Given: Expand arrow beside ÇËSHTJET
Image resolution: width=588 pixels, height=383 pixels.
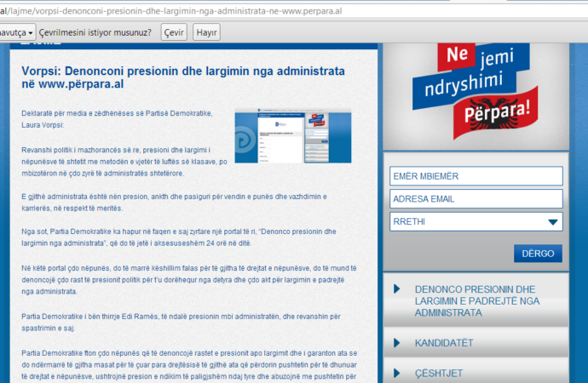Looking at the screenshot, I should [x=397, y=373].
